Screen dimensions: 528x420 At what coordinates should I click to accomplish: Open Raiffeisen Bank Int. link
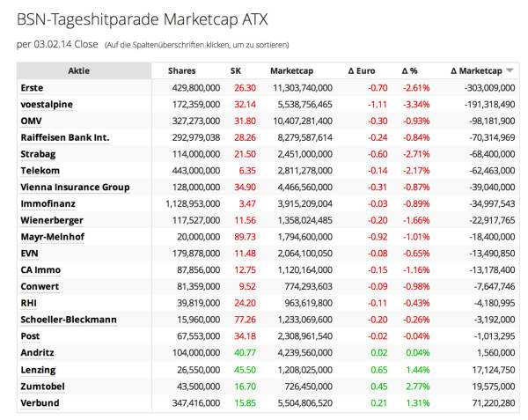[x=64, y=137]
